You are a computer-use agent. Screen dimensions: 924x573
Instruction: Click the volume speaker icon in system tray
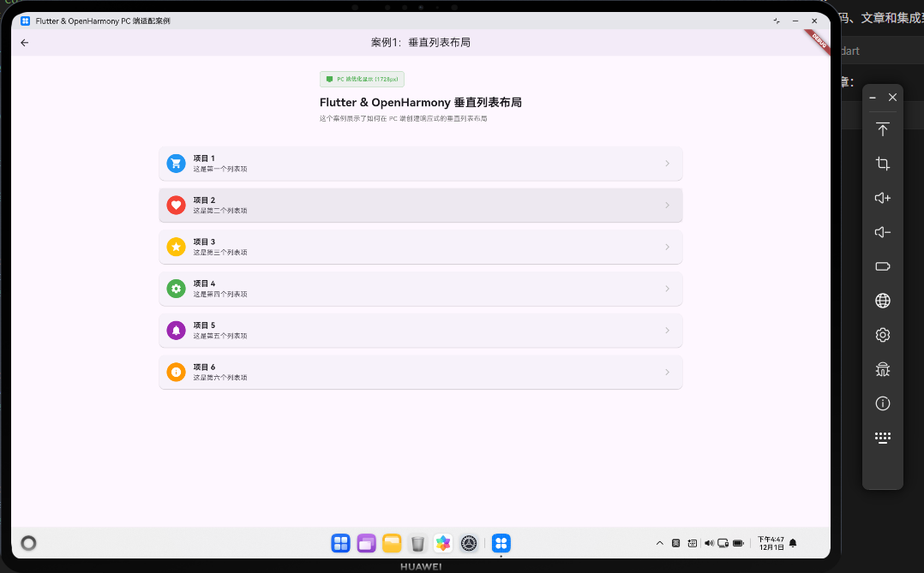[709, 543]
